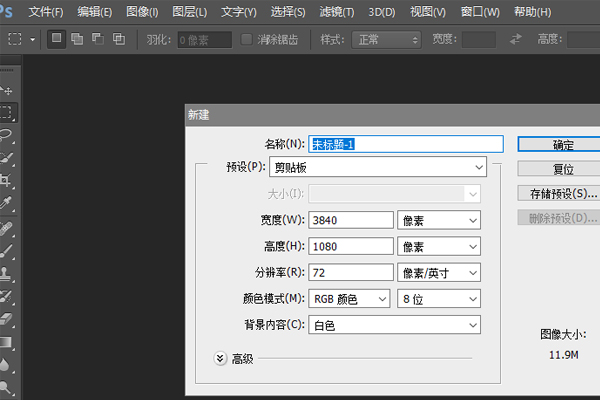Click the 新建 dialog title bar

point(393,115)
